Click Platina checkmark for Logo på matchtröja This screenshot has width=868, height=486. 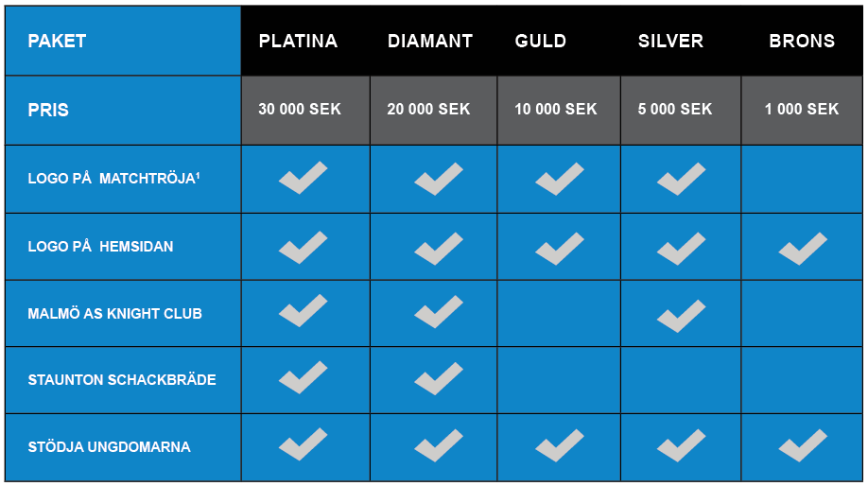point(303,178)
